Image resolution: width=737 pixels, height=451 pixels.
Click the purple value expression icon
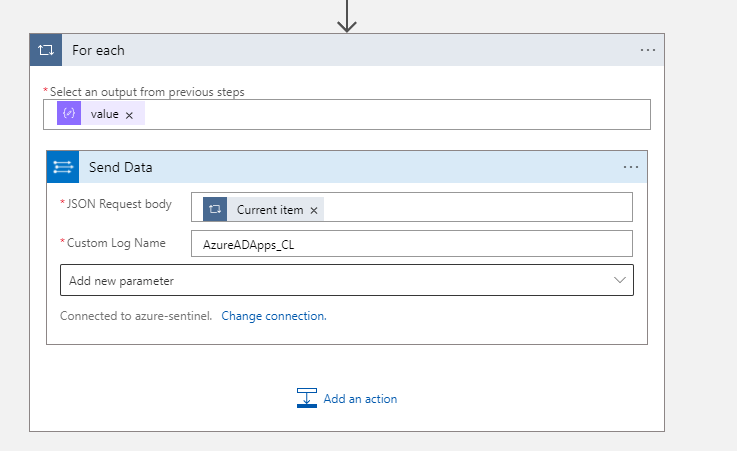(x=69, y=114)
